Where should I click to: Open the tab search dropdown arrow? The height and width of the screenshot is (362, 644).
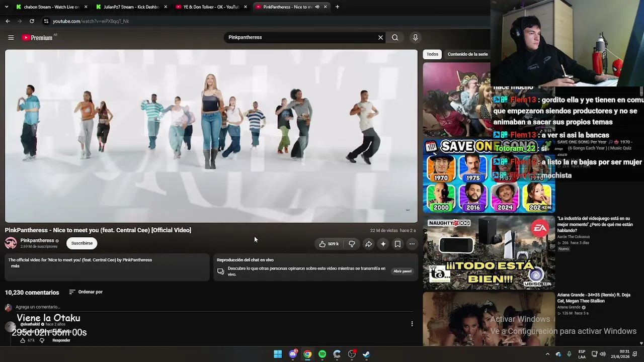click(7, 7)
